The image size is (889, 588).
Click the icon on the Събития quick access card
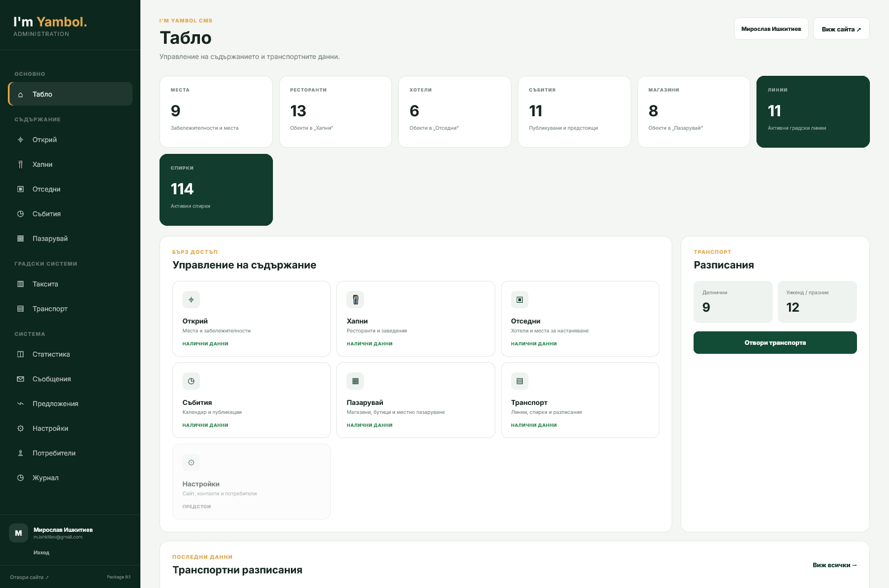(x=191, y=381)
